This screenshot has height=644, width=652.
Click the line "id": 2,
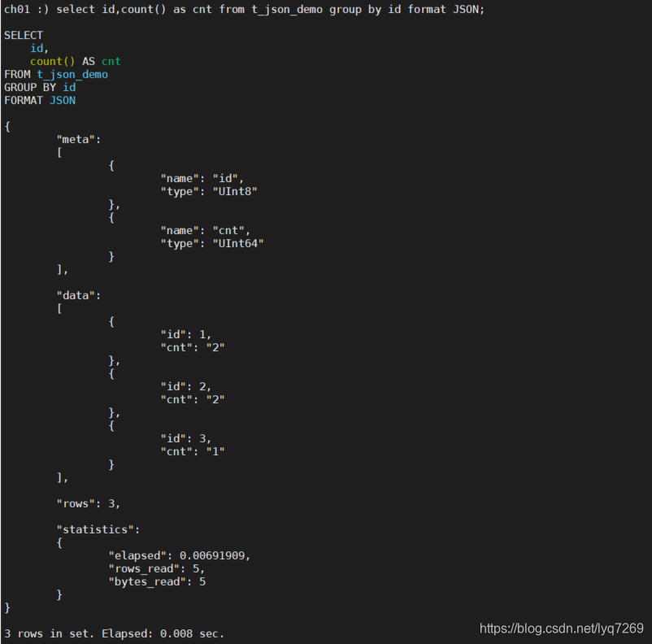click(186, 386)
